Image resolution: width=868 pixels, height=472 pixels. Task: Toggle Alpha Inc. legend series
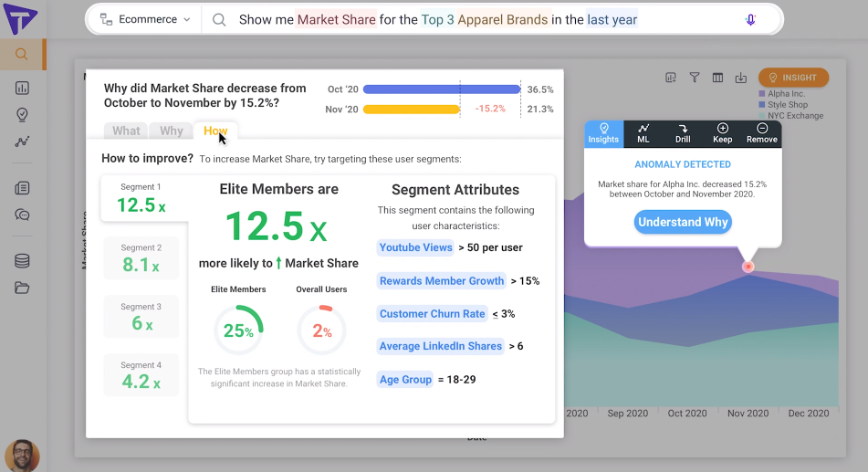(x=781, y=94)
